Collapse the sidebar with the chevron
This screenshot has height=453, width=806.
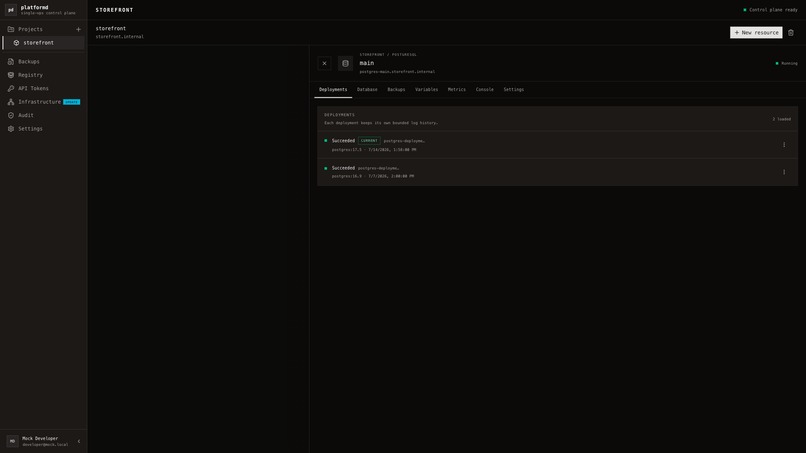tap(79, 441)
